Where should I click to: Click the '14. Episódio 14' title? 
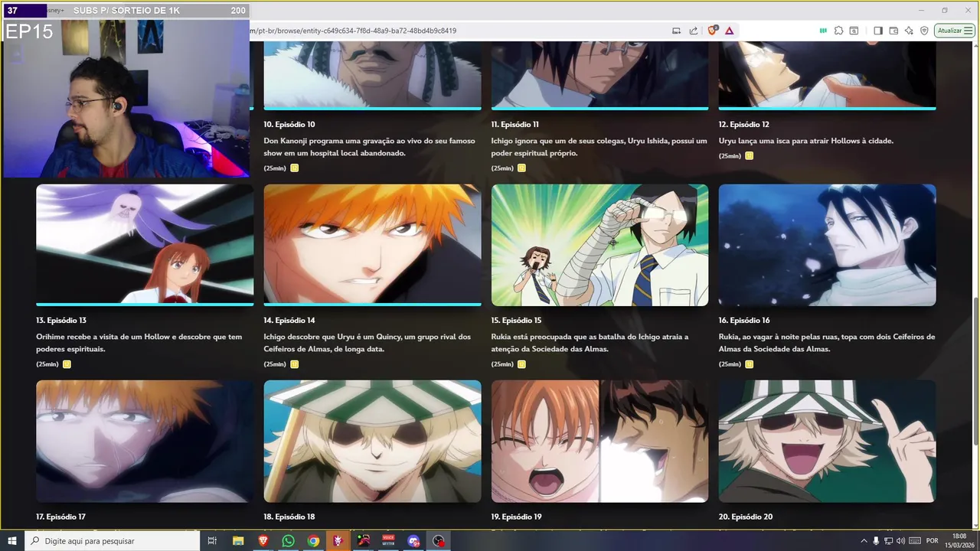(289, 320)
